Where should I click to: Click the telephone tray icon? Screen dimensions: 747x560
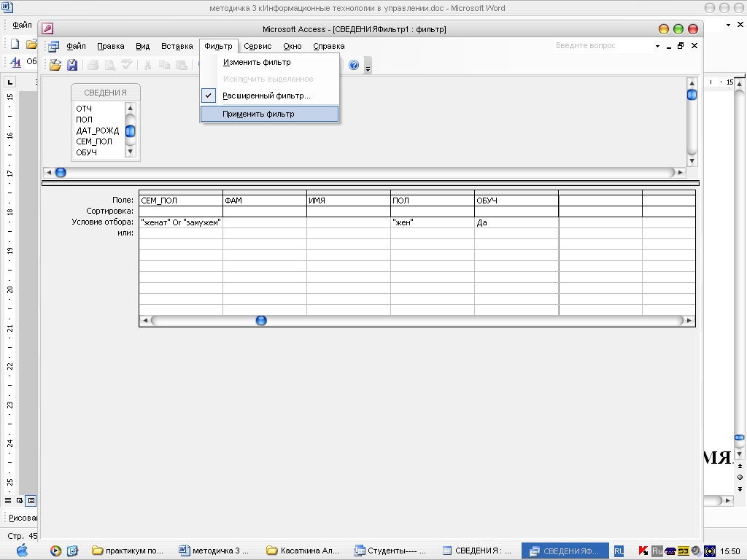coord(670,551)
